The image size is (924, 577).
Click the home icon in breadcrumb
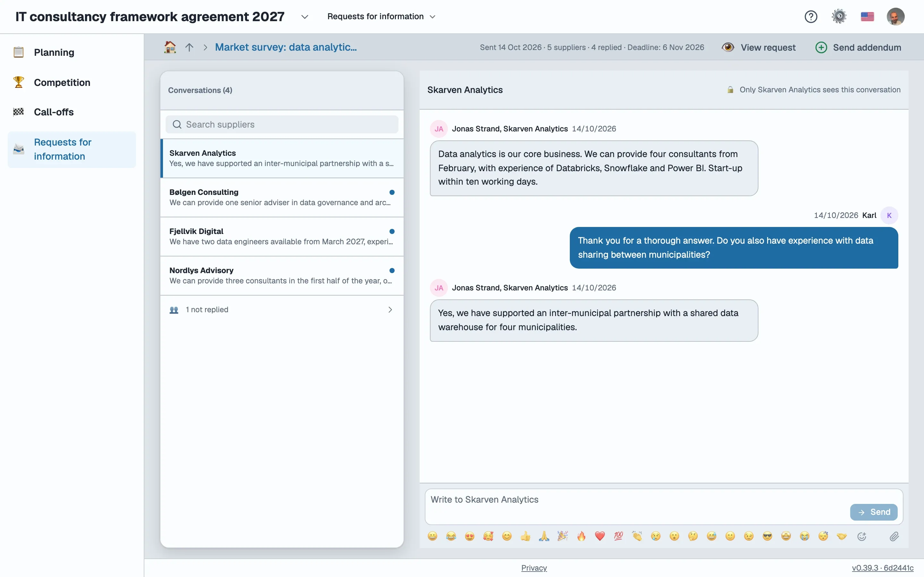coord(170,47)
